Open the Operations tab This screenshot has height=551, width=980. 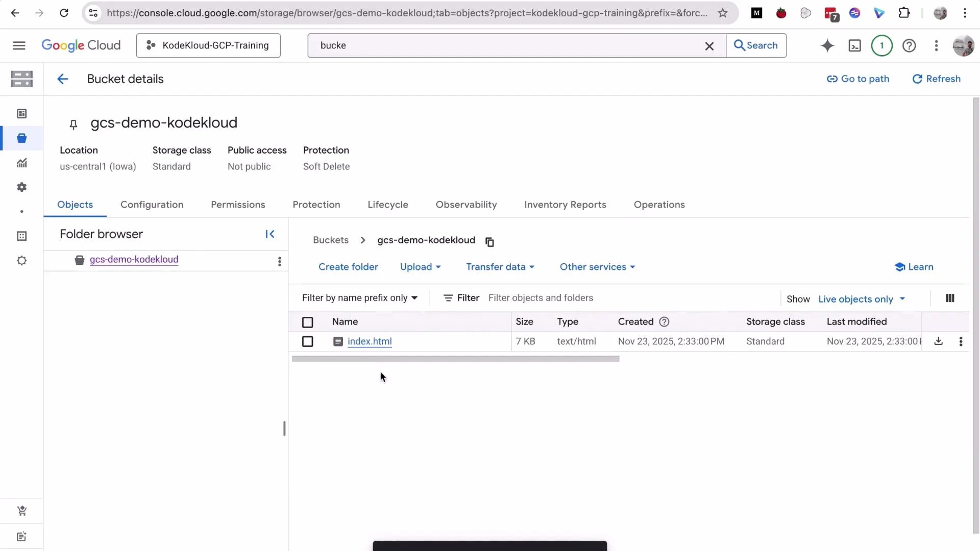pyautogui.click(x=659, y=205)
